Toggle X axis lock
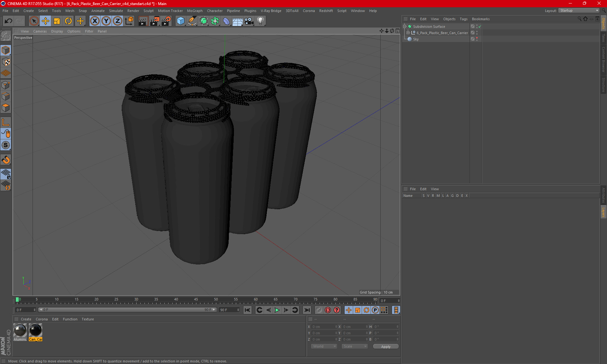This screenshot has height=364, width=607. pyautogui.click(x=95, y=21)
